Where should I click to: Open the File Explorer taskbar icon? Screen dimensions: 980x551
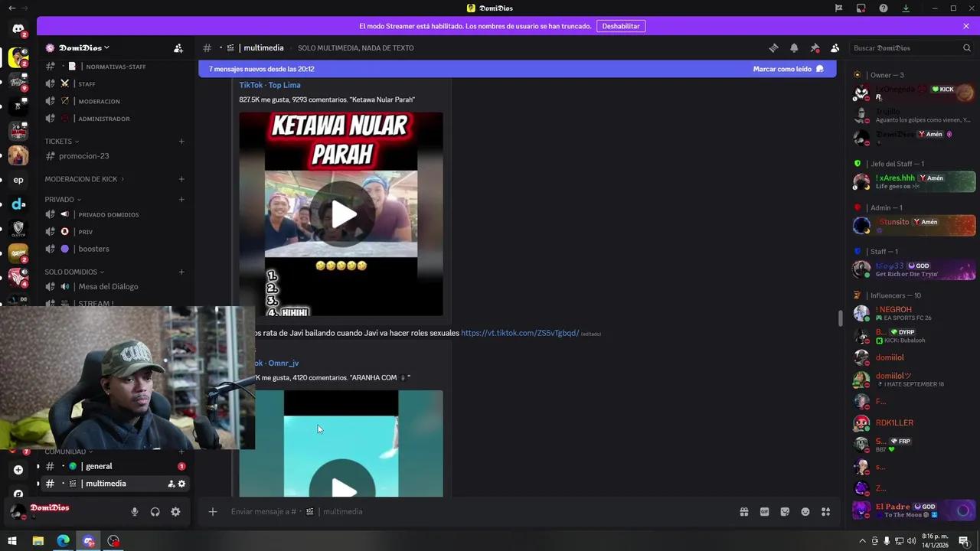point(38,541)
